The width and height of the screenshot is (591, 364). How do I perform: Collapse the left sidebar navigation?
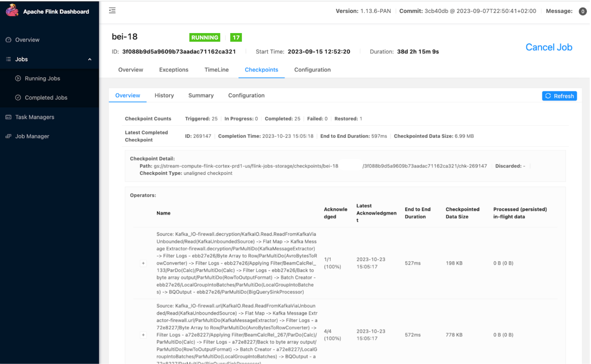112,10
